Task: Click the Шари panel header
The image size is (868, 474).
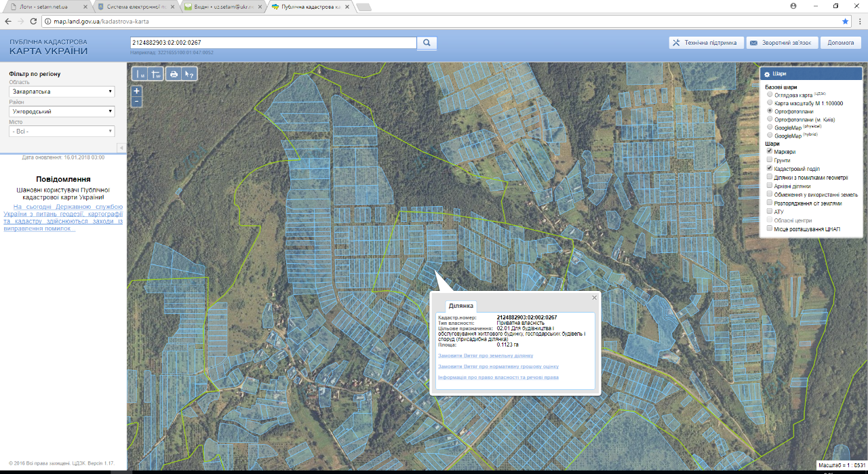Action: point(812,74)
